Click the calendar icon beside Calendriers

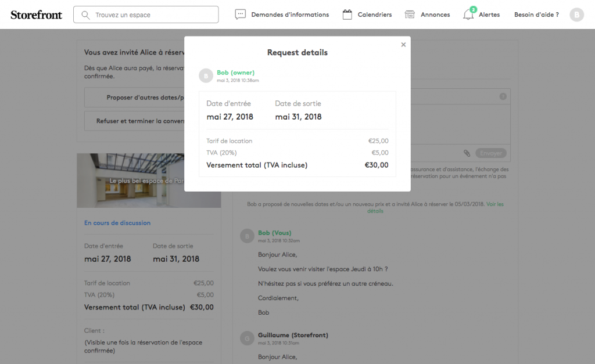click(x=347, y=15)
